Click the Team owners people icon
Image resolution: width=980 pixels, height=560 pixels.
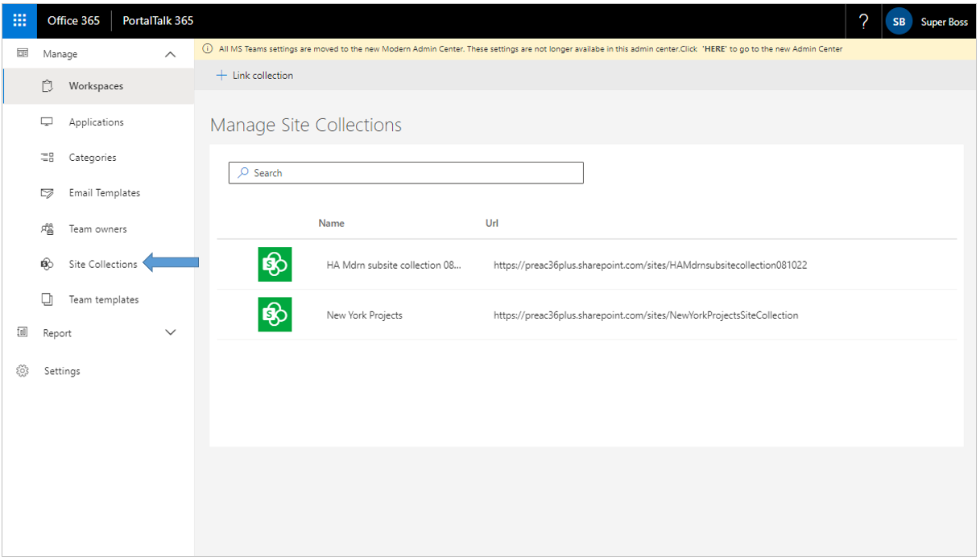pyautogui.click(x=47, y=229)
